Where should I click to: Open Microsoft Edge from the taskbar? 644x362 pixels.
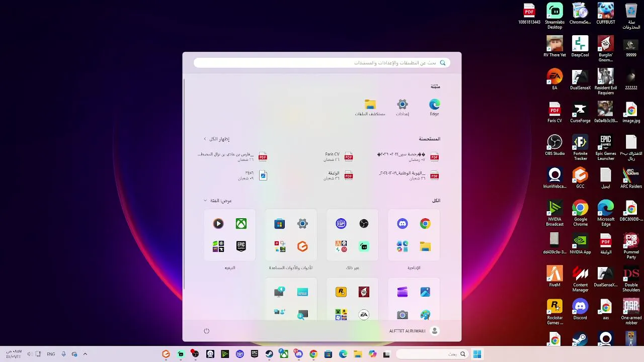[343, 354]
